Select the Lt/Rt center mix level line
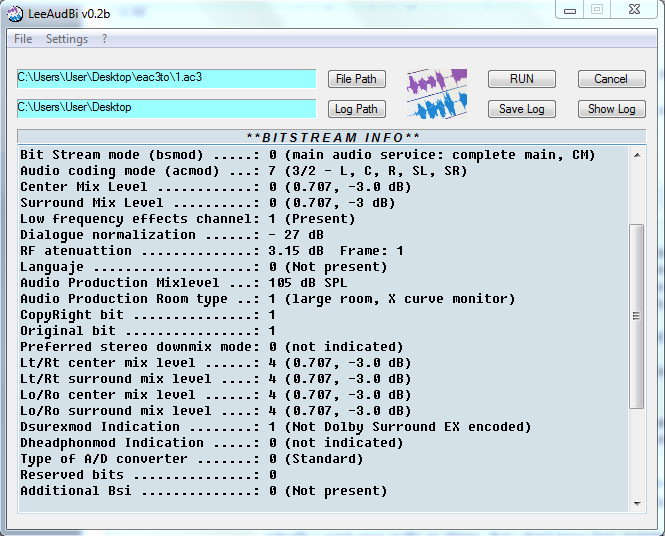Screen dimensions: 665x536 pos(215,363)
